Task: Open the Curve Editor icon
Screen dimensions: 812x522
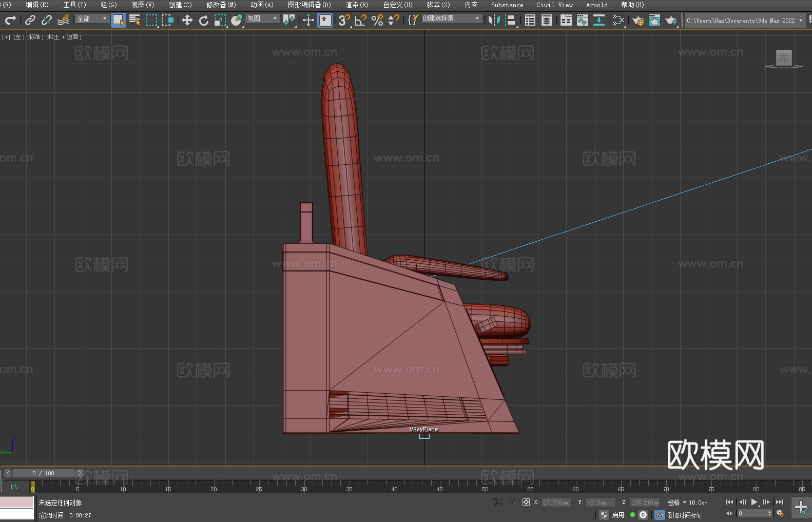Action: coord(583,20)
